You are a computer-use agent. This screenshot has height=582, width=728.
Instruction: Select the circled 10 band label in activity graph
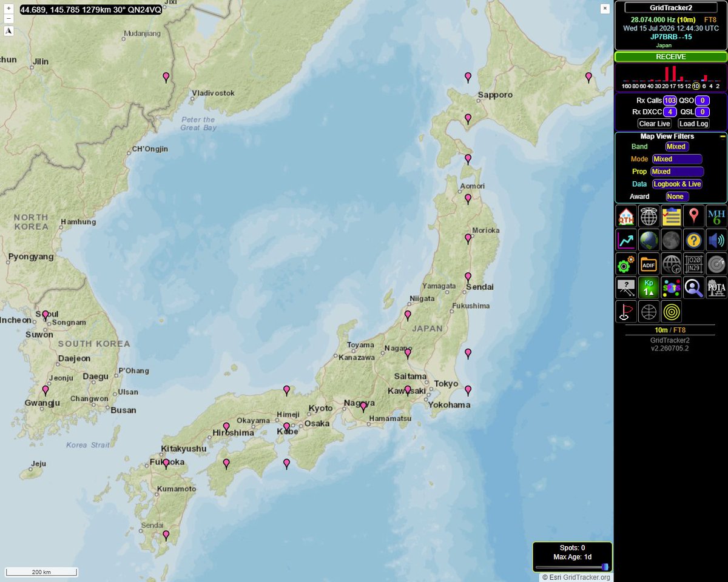pyautogui.click(x=696, y=86)
